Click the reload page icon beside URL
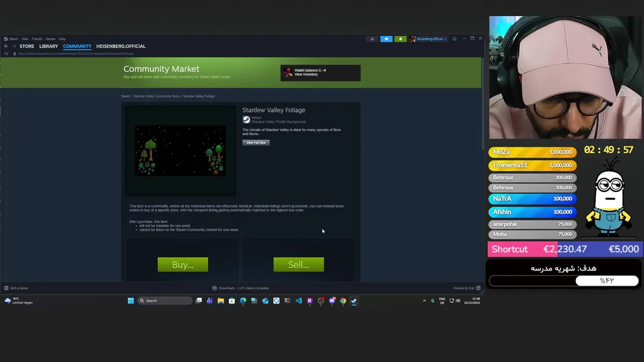The width and height of the screenshot is (644, 362). tap(7, 53)
